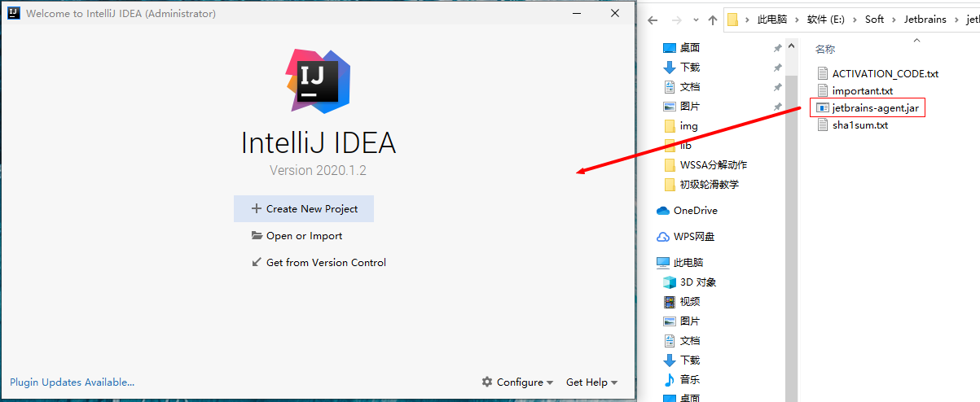Expand chevron after 此电脑 breadcrumb

[x=795, y=20]
